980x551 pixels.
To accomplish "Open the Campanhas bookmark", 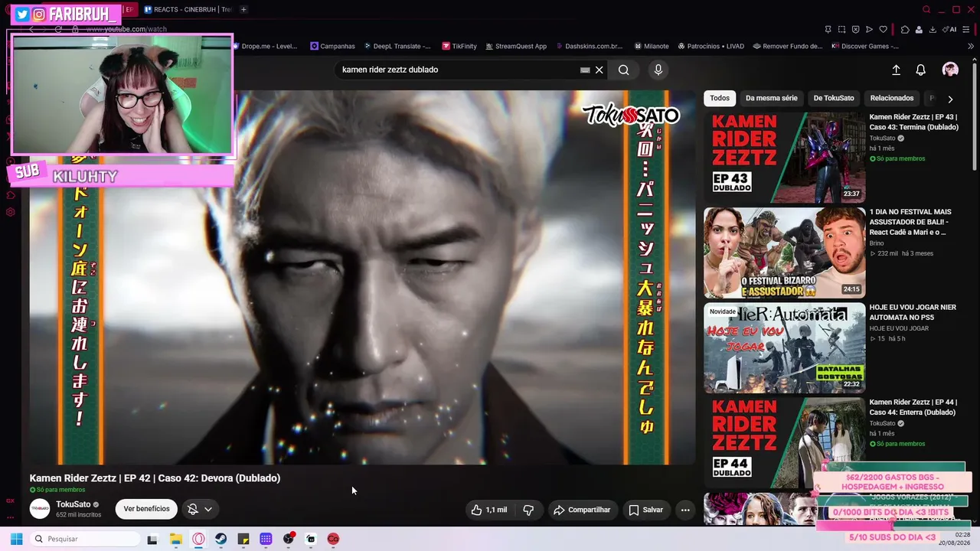I will pyautogui.click(x=332, y=46).
